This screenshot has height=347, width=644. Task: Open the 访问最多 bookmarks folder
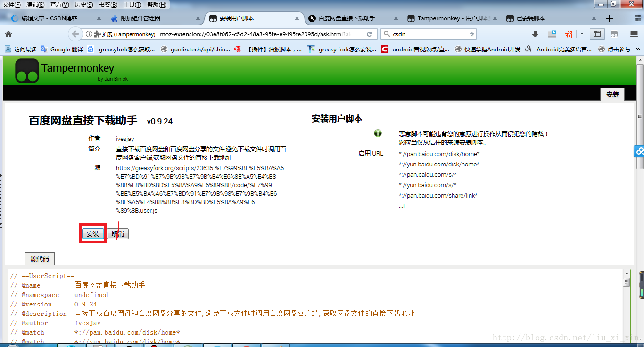coord(21,49)
